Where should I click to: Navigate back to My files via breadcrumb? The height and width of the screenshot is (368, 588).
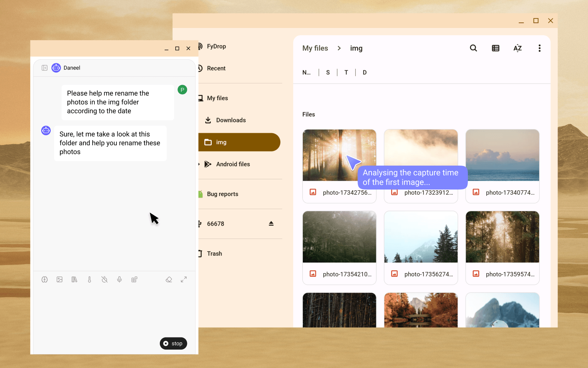pyautogui.click(x=315, y=48)
